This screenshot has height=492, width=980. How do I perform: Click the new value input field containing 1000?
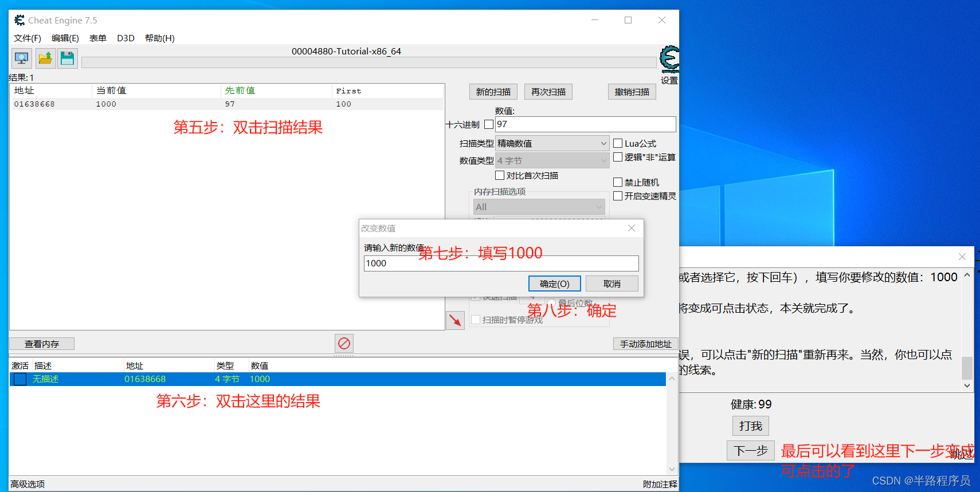[x=501, y=263]
